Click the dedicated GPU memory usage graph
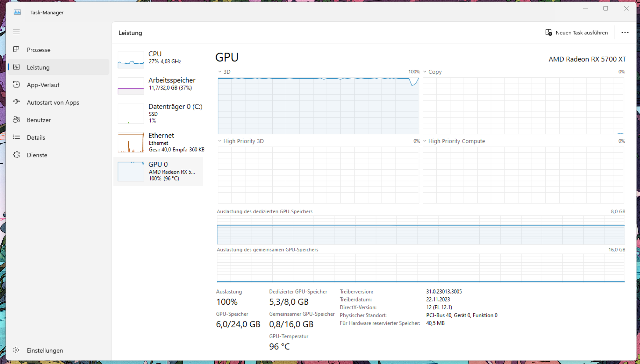The image size is (640, 364). 421,230
